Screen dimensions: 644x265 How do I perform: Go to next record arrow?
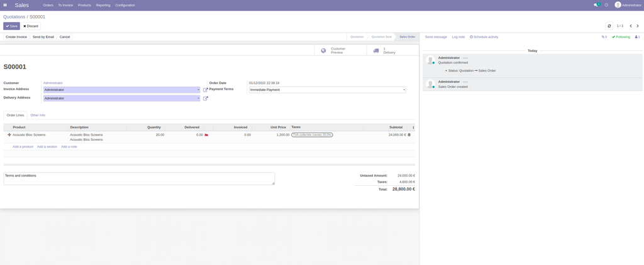tap(638, 26)
